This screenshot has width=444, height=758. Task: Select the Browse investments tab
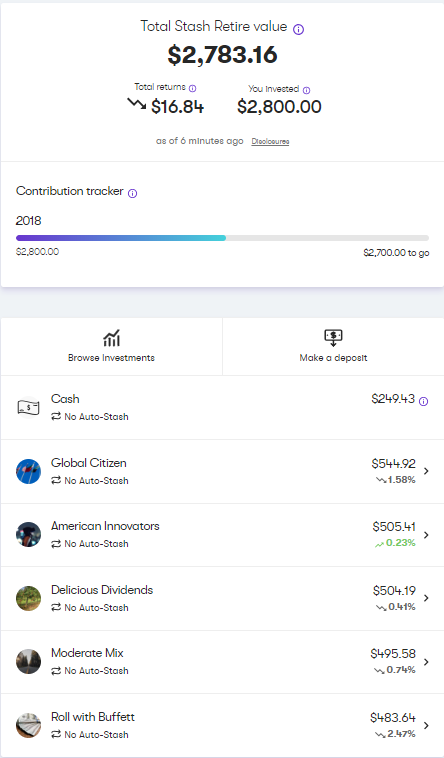111,346
